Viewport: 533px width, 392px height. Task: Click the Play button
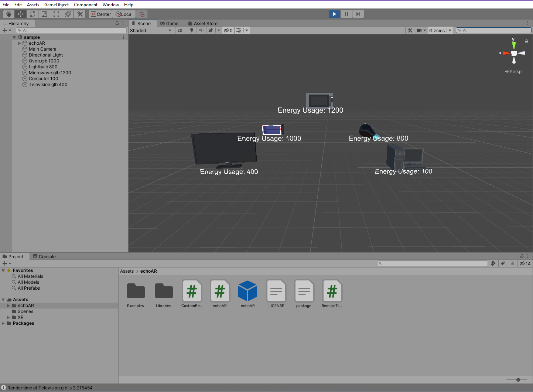[334, 14]
